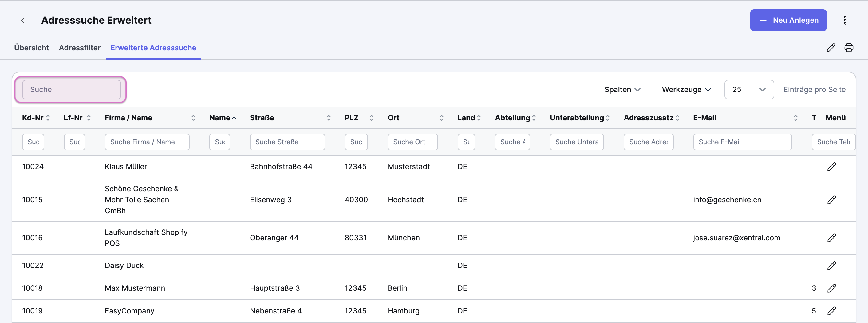
Task: Open edit for EasyCompany row
Action: 831,310
